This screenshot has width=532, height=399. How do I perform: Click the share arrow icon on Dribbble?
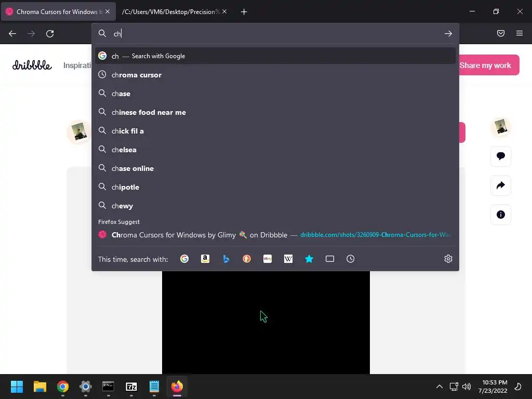(501, 185)
